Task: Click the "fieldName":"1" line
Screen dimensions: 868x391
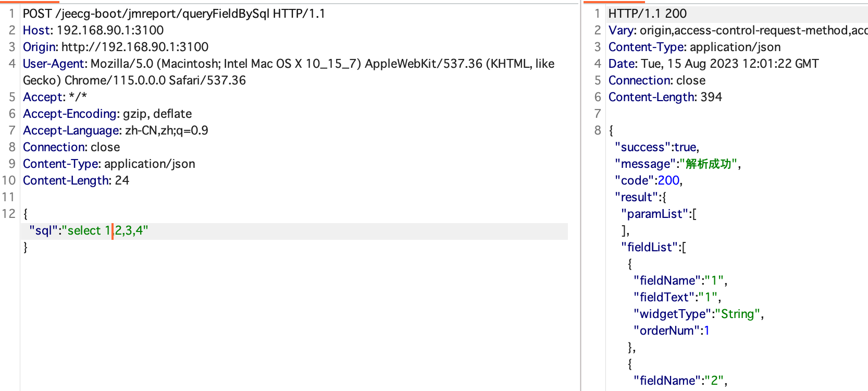Action: tap(680, 280)
